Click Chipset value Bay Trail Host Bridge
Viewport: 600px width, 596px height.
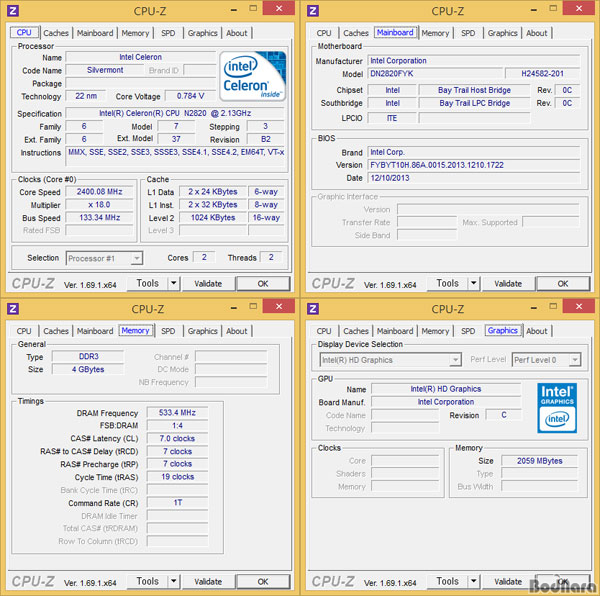[474, 90]
